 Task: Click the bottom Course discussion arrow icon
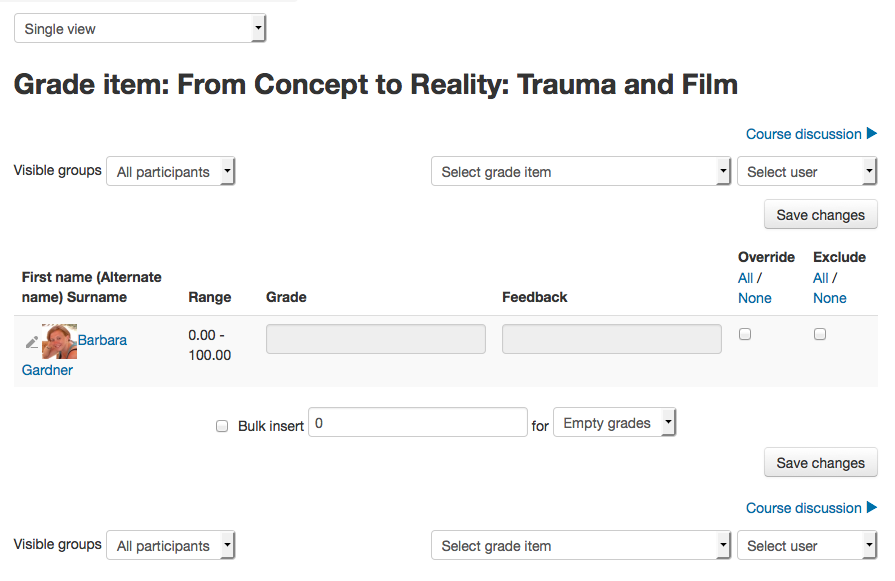tap(872, 507)
